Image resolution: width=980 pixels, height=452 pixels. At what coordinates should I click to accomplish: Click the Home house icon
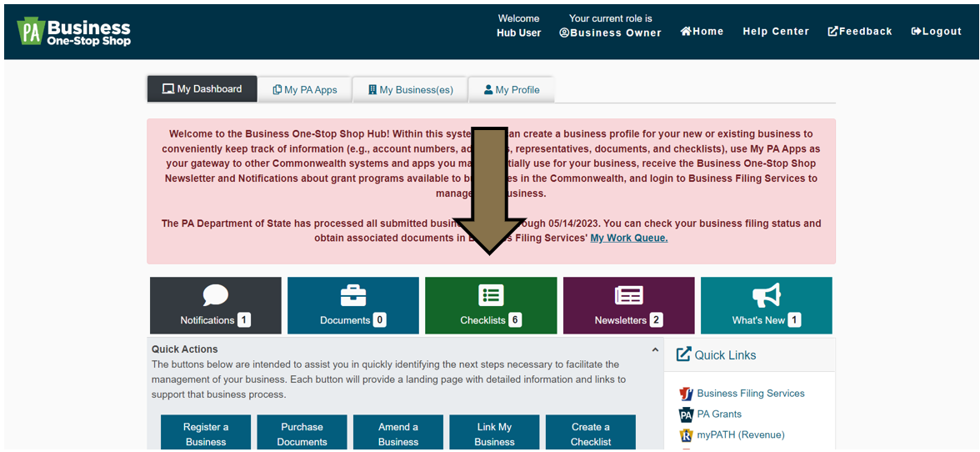[687, 31]
